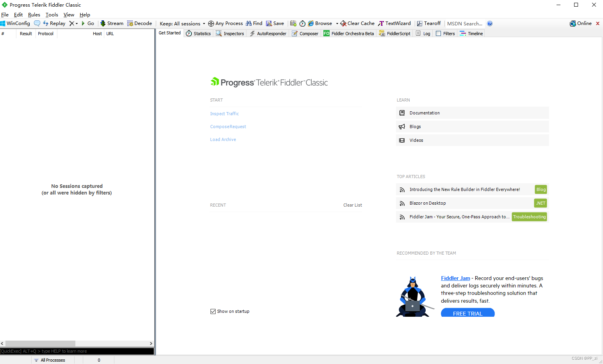Image resolution: width=603 pixels, height=364 pixels.
Task: Click the Fiddler Jam hyperlink
Action: pos(455,278)
